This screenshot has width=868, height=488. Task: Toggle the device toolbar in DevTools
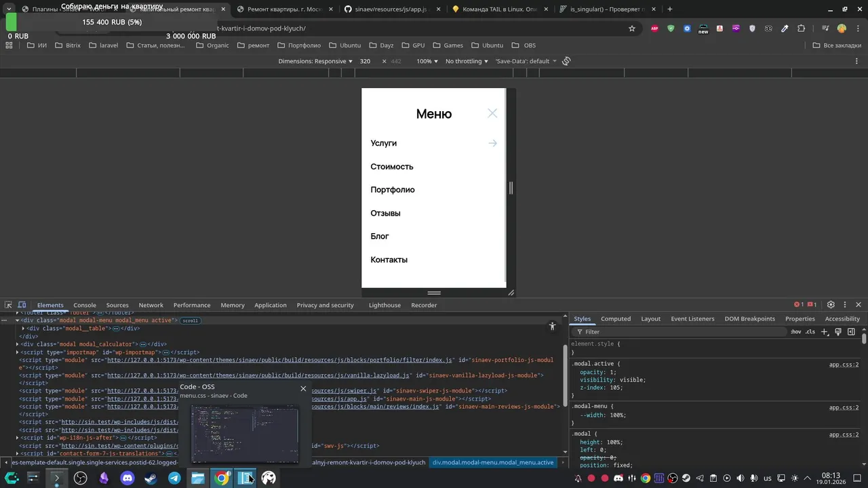tap(22, 305)
